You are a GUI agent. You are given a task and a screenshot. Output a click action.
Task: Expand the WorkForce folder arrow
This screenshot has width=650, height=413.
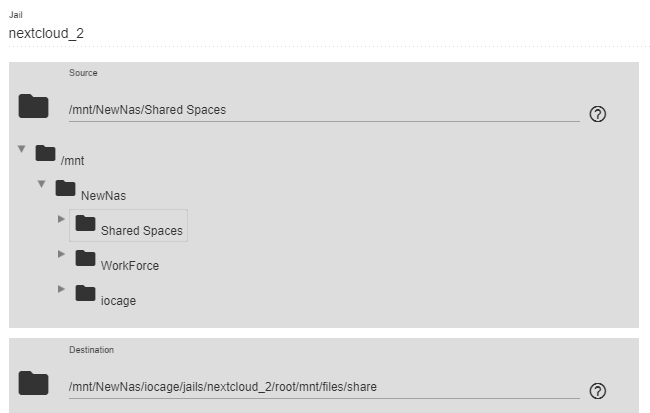[x=61, y=254]
